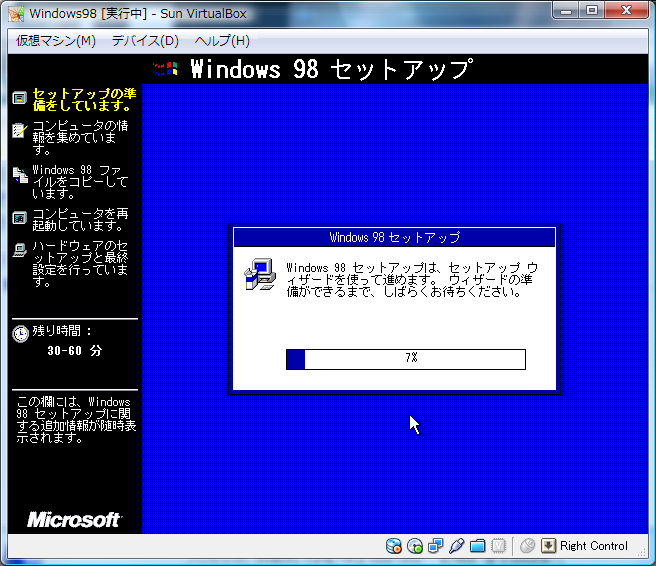This screenshot has width=656, height=566.
Task: Click the Windows 98 ファイルをコピーしています step
Action: pyautogui.click(x=80, y=182)
